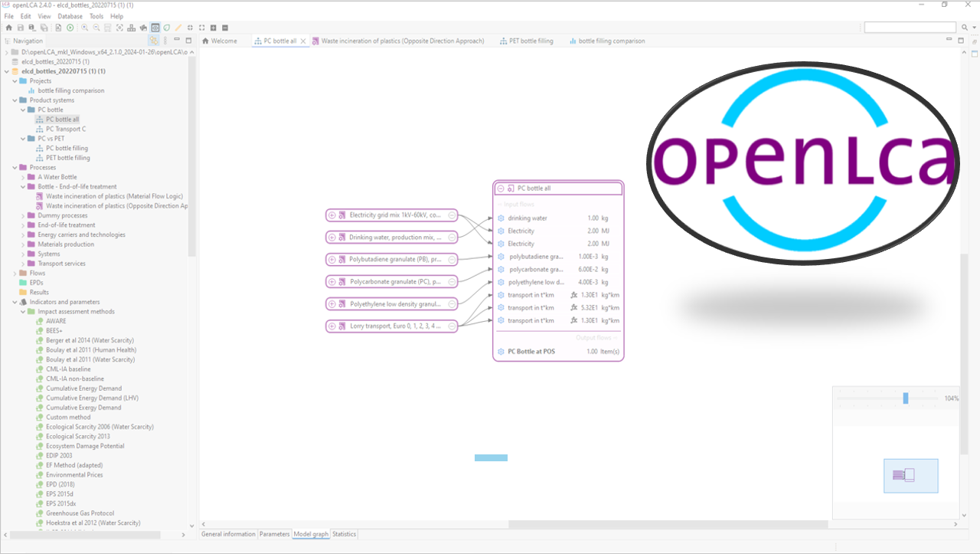Click the Save As toolbar icon
This screenshot has height=554, width=980.
tap(31, 28)
